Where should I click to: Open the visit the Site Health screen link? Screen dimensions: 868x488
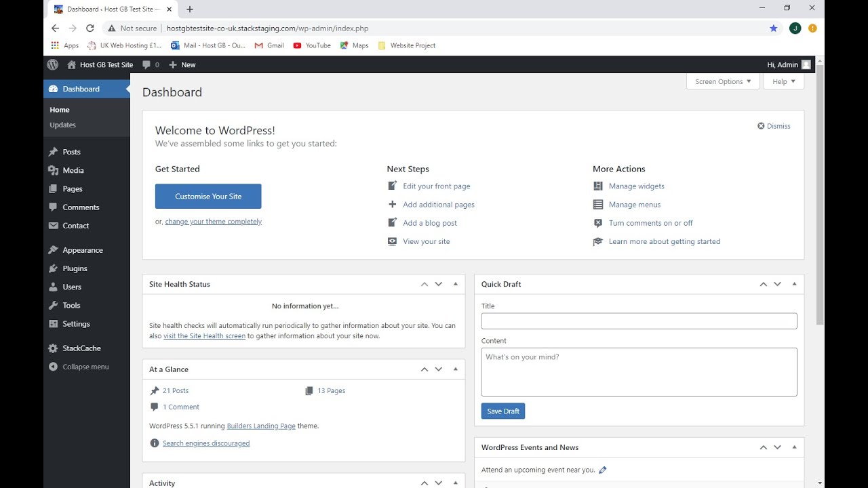204,335
